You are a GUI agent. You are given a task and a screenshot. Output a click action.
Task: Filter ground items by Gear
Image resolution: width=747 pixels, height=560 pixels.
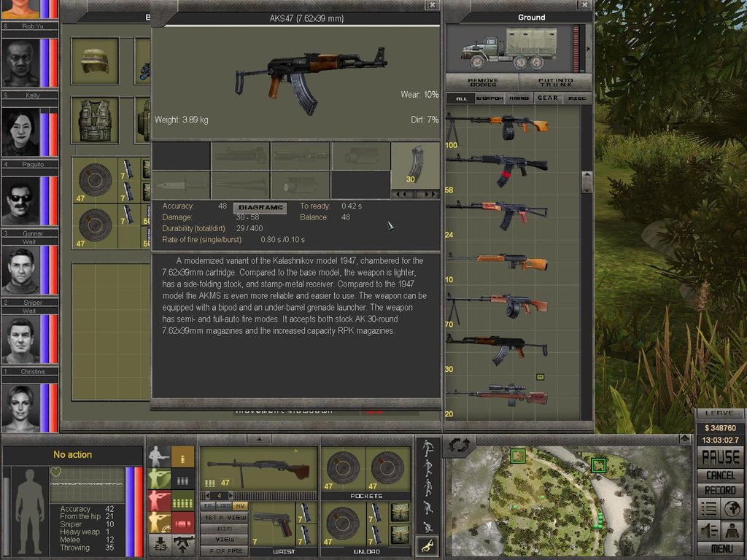(548, 98)
